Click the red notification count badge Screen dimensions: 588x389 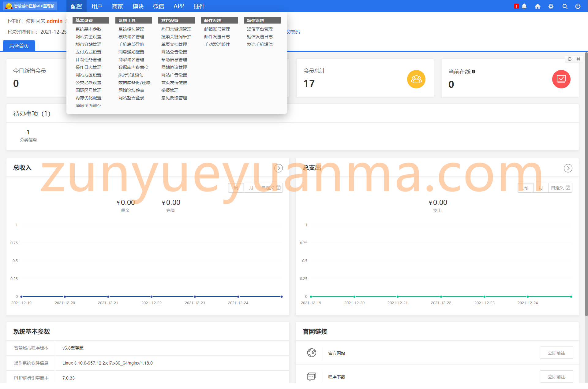[516, 6]
